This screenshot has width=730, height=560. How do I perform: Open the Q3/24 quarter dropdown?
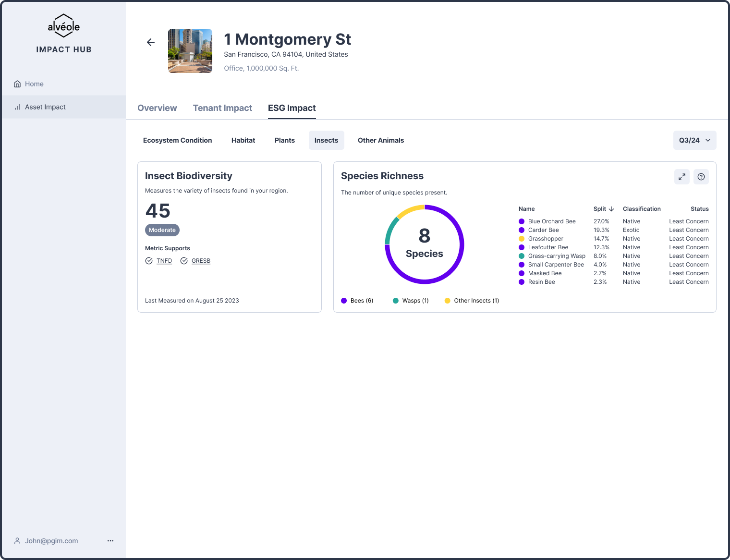point(694,140)
